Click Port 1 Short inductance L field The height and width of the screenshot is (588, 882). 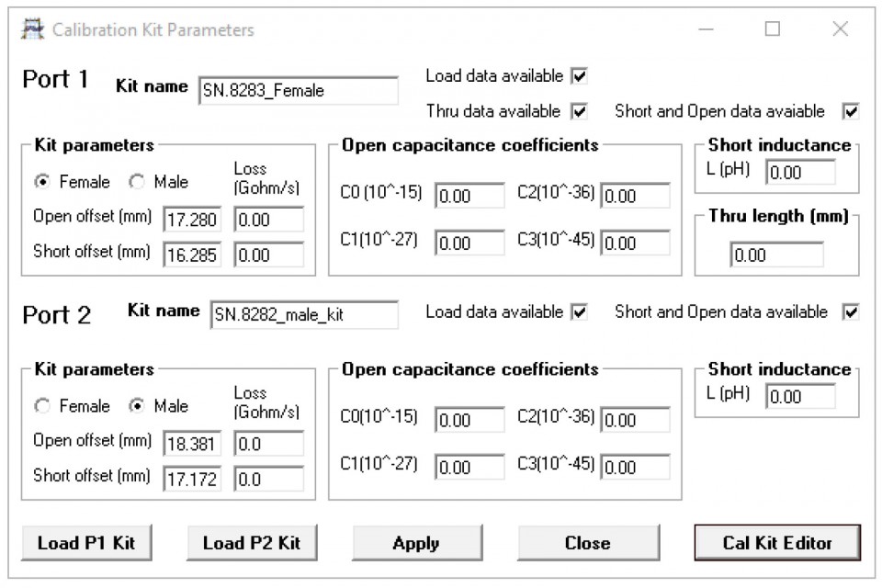point(800,172)
